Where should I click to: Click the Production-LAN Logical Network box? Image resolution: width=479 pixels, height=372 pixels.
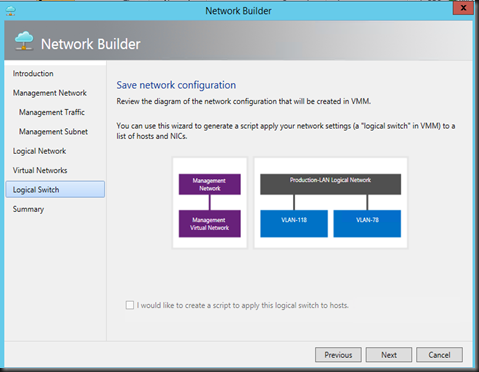330,184
